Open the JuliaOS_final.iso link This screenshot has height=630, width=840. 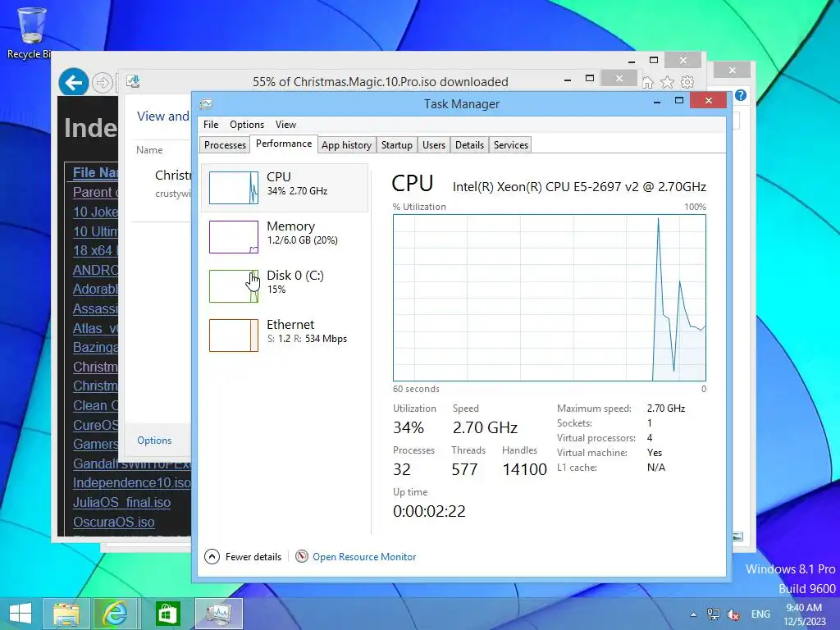121,503
